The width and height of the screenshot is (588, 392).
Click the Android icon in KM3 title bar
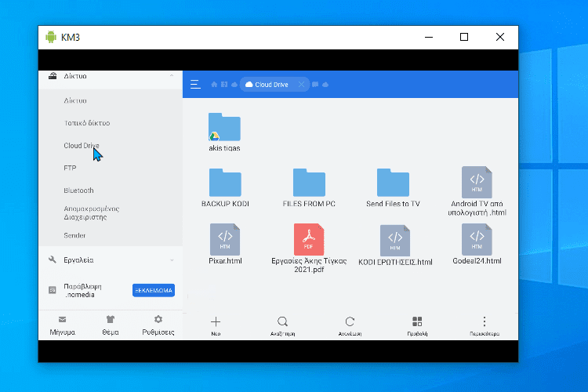pos(51,37)
